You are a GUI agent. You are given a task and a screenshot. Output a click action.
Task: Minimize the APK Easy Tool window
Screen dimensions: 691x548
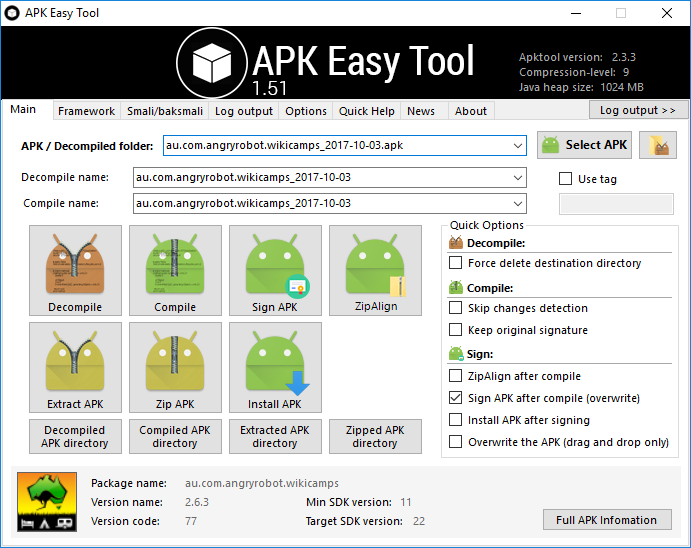[576, 13]
